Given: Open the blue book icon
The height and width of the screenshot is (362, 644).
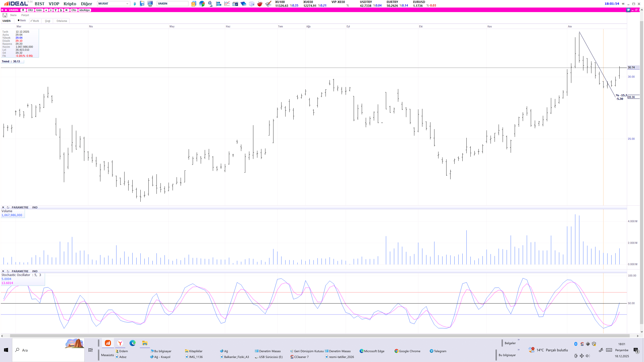Looking at the screenshot, I should (x=243, y=4).
